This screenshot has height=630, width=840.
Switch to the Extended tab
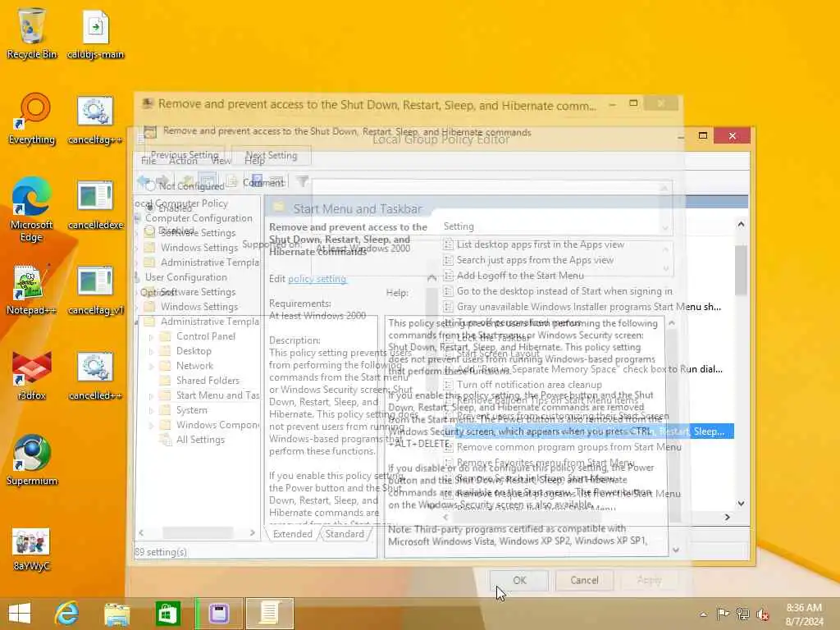click(x=293, y=534)
